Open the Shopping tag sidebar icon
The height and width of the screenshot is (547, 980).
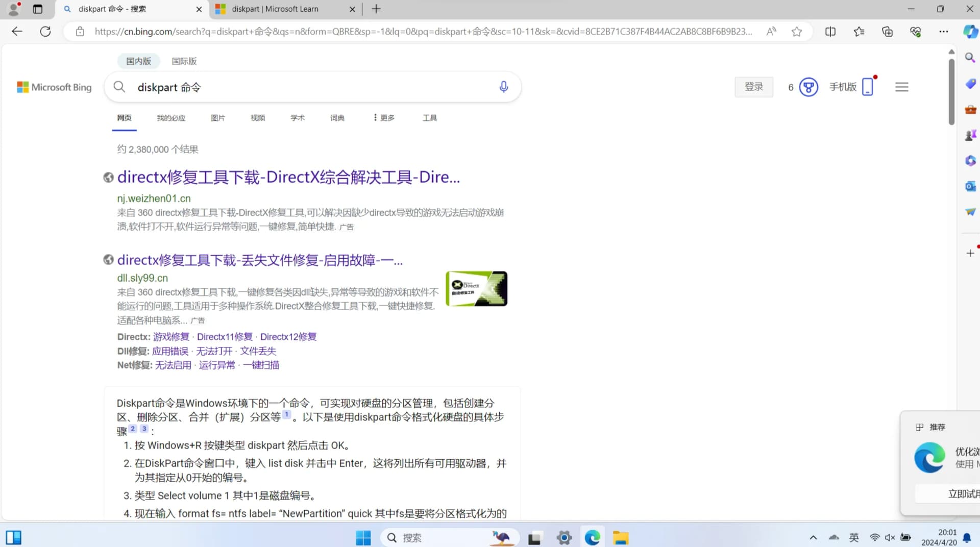click(970, 84)
